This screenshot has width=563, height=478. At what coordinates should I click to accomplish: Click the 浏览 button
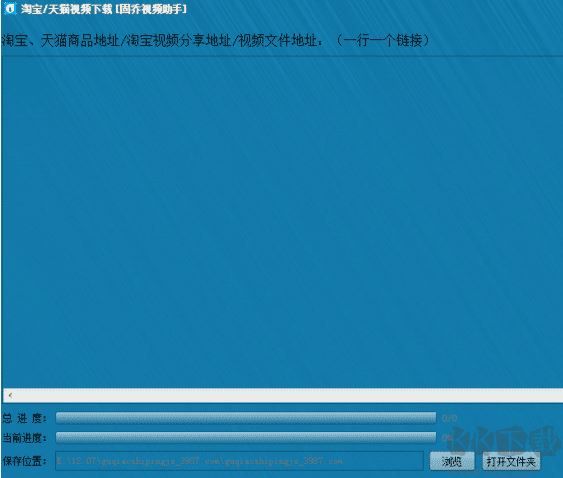[x=452, y=461]
